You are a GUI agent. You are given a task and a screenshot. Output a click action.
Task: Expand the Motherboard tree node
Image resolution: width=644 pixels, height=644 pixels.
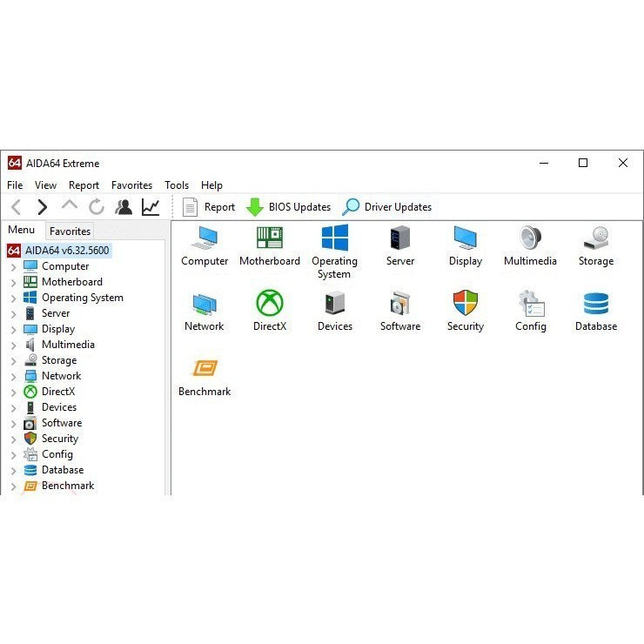pos(14,283)
